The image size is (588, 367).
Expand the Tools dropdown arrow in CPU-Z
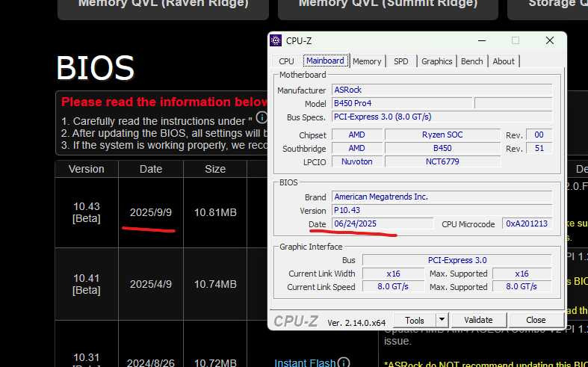click(x=442, y=320)
